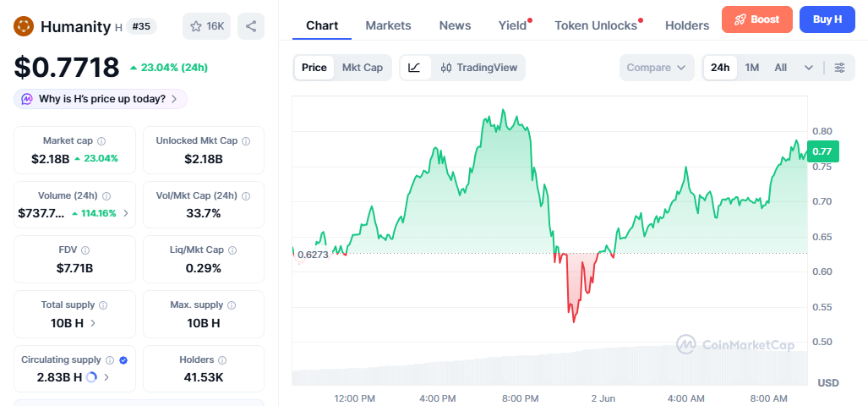Switch to TradingView candlestick chart
Screen dimensions: 868x406
[x=479, y=68]
